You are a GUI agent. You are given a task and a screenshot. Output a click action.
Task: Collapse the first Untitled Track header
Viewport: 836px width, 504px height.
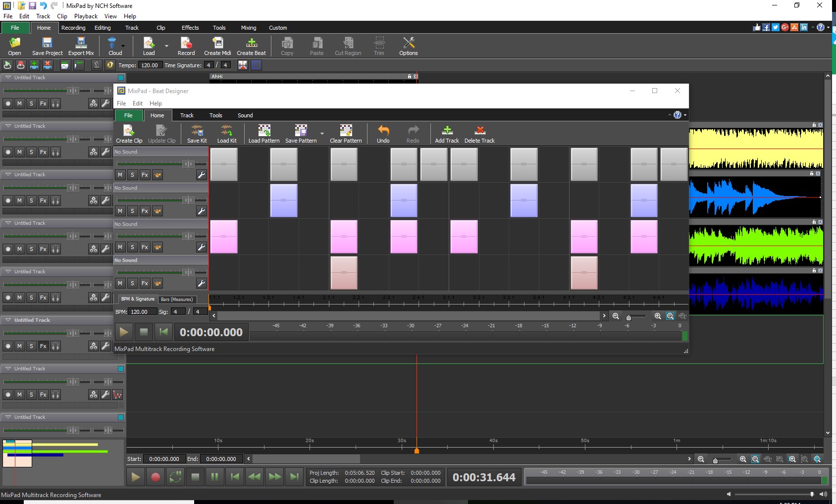pos(7,77)
